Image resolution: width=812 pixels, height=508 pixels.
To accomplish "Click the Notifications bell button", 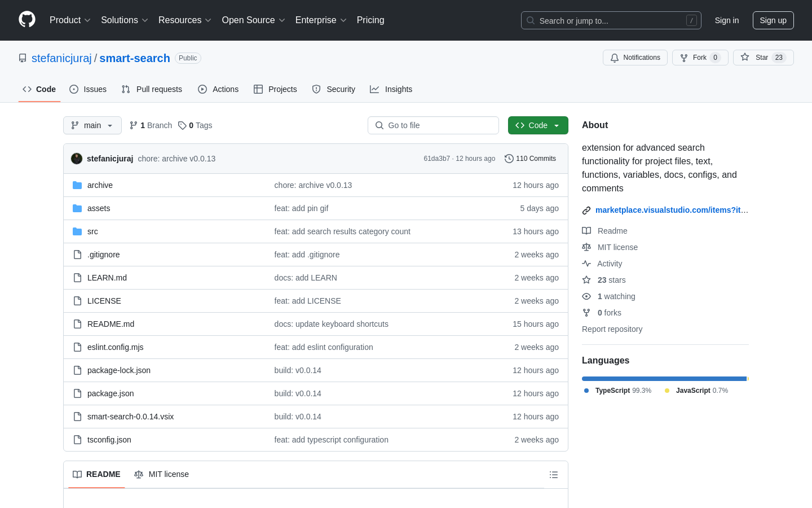I will pos(635,58).
